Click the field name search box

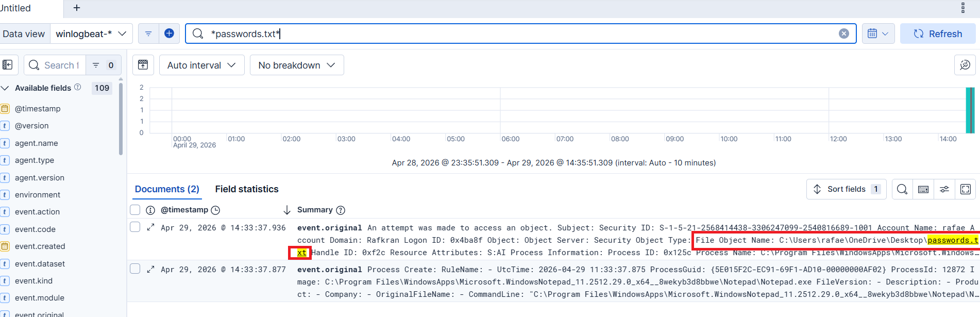pyautogui.click(x=55, y=65)
